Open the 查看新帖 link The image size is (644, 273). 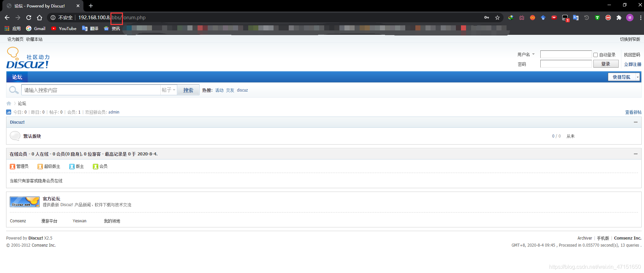633,112
